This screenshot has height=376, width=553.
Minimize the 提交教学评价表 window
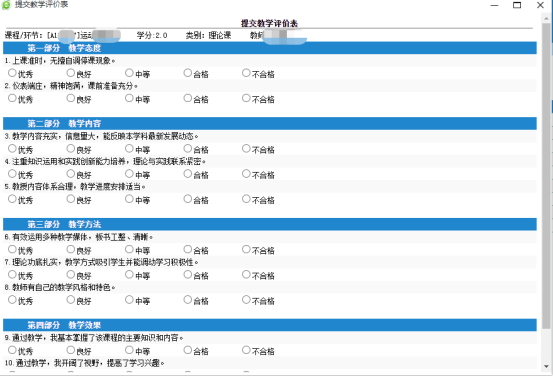click(494, 5)
